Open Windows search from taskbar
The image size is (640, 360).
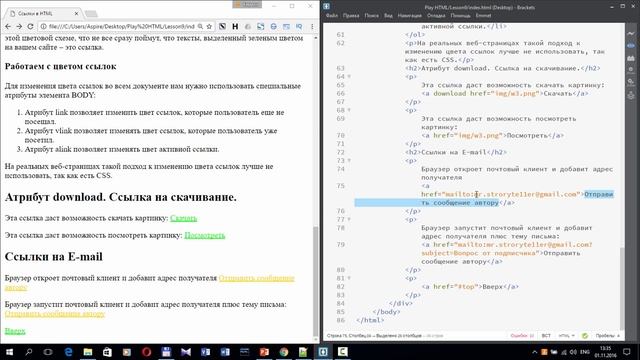click(x=29, y=352)
